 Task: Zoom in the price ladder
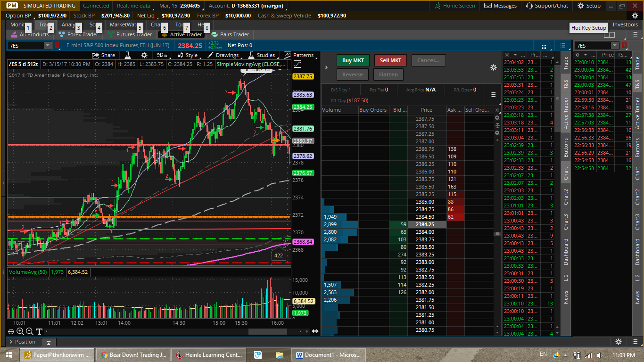[497, 117]
